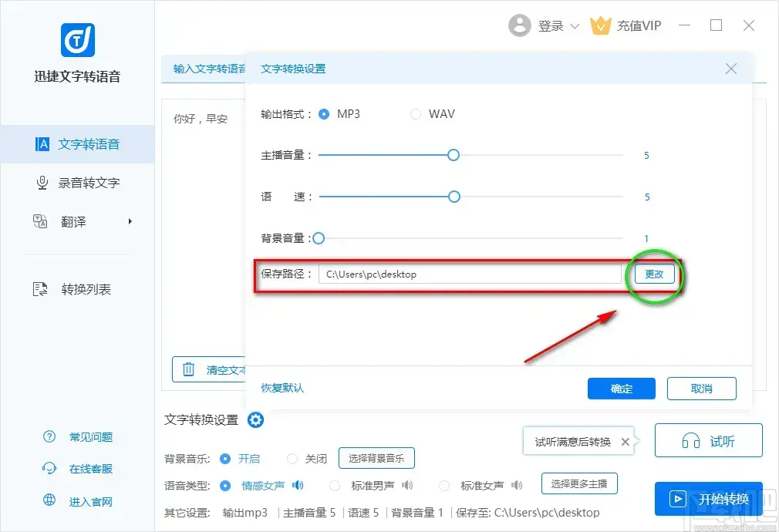
Task: Click the user avatar login icon
Action: pyautogui.click(x=520, y=25)
